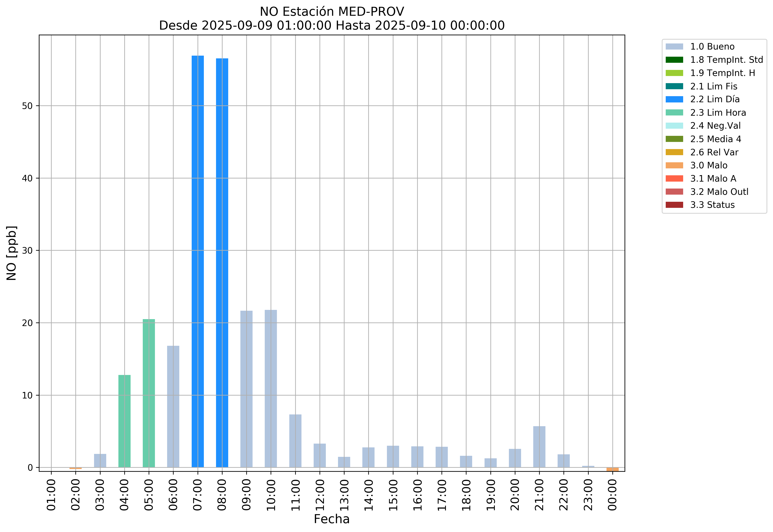Click the 50 y-axis tick label
This screenshot has width=773, height=532.
(27, 106)
